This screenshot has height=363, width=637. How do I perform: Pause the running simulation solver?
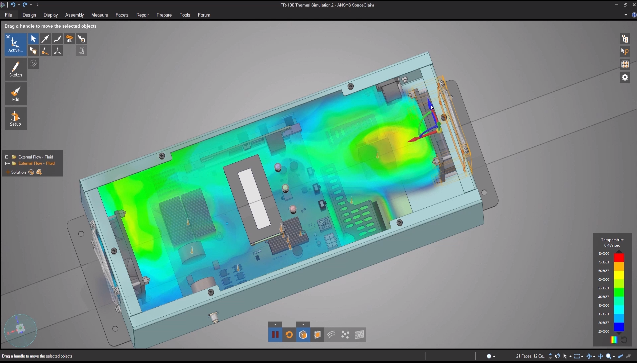coord(275,335)
